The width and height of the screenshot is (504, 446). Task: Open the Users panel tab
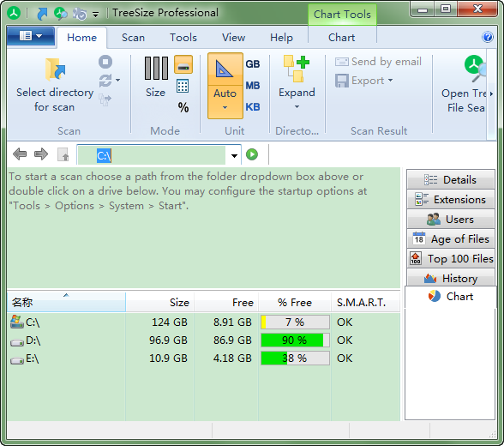coord(450,220)
